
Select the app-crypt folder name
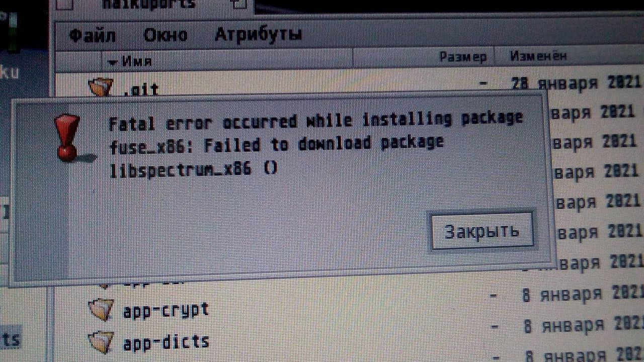click(166, 310)
